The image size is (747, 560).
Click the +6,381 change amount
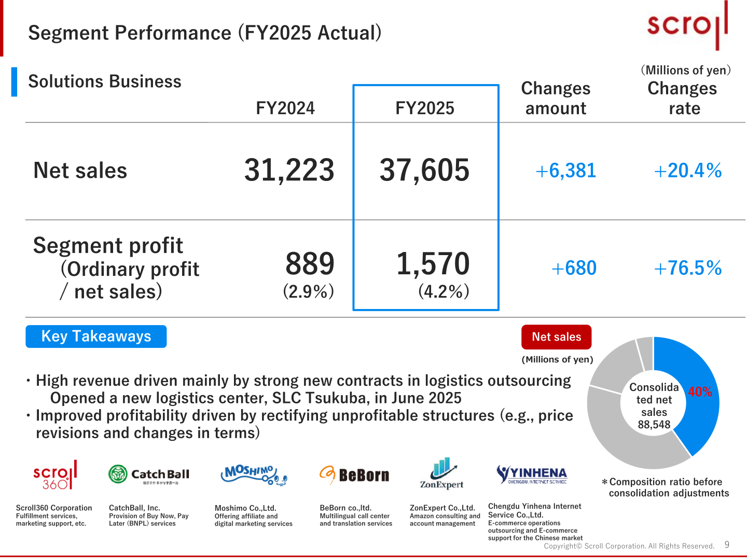[566, 171]
